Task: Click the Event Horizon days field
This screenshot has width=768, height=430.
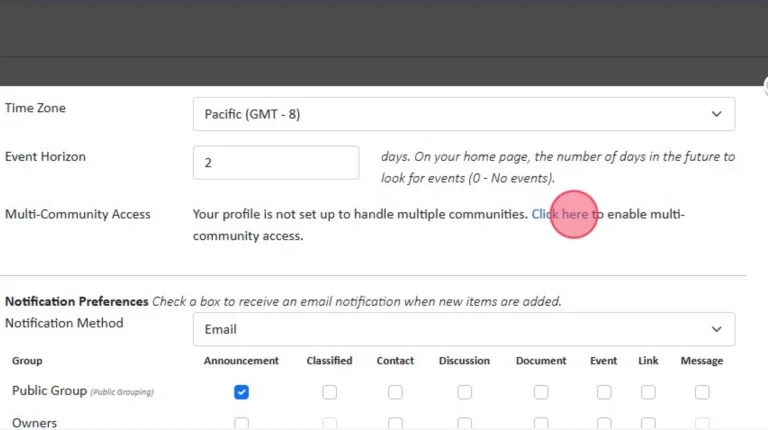Action: 275,163
